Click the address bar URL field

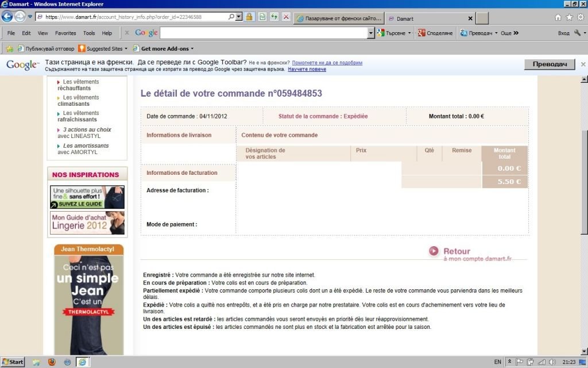(x=131, y=17)
